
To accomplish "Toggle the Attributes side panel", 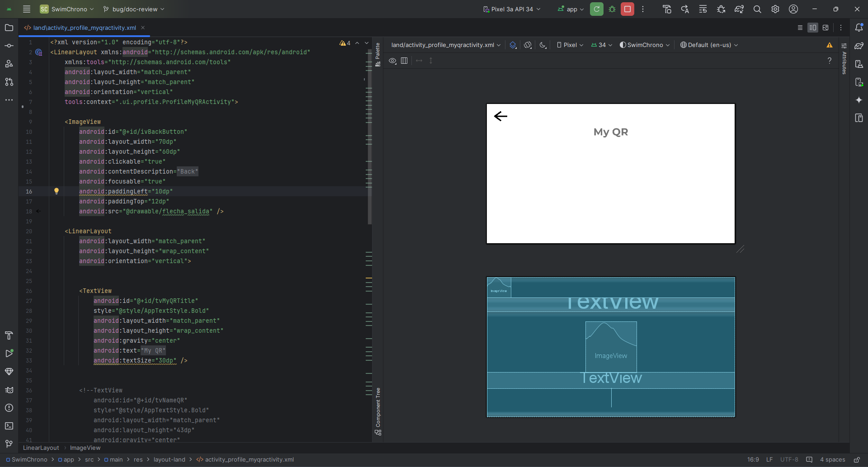I will pos(844,59).
